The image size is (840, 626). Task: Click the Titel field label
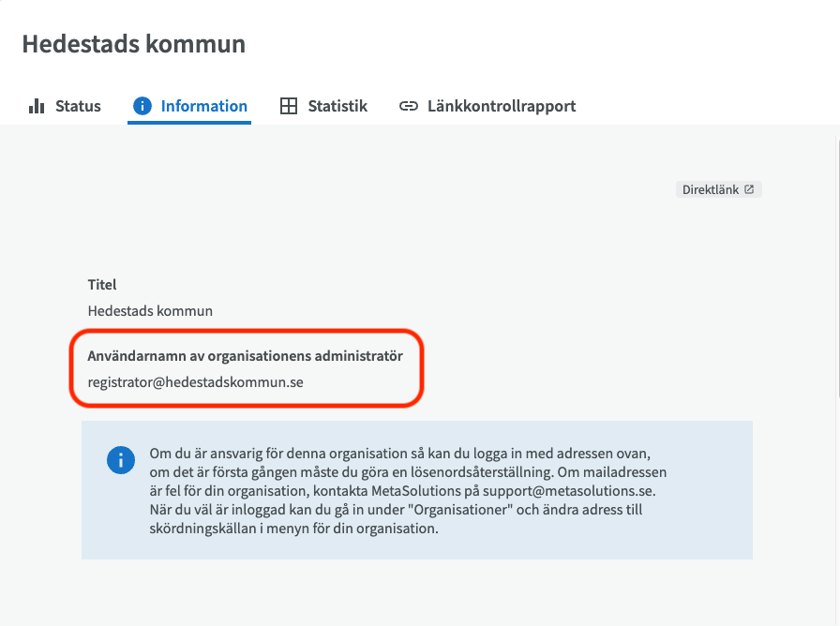pos(102,284)
